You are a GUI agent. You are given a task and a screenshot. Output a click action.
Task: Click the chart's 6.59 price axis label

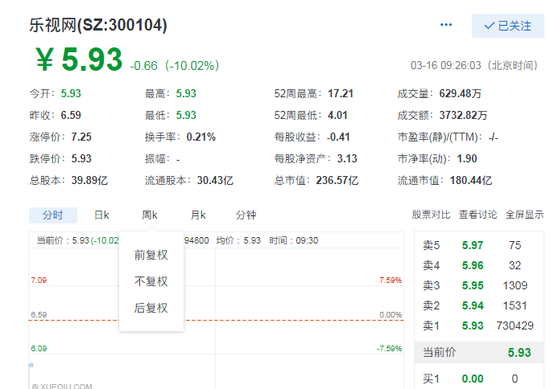pos(39,315)
